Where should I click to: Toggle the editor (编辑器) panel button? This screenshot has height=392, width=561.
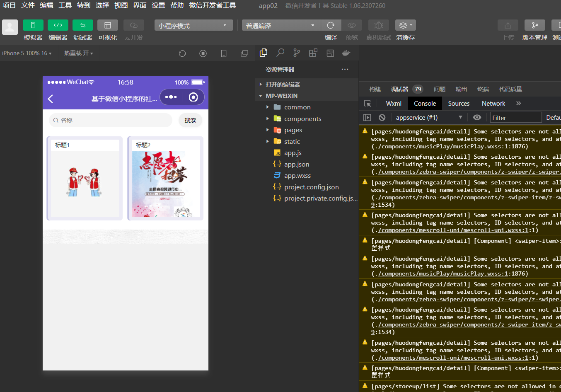[58, 25]
